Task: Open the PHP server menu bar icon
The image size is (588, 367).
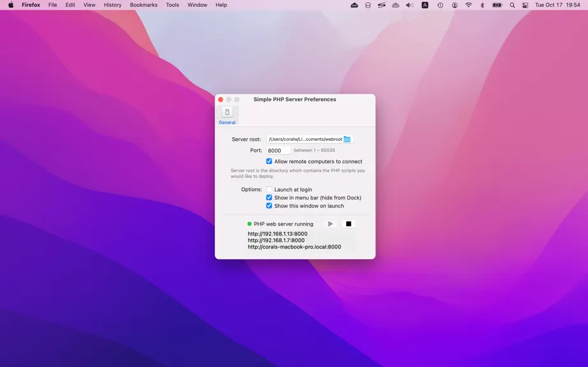Action: coord(354,5)
